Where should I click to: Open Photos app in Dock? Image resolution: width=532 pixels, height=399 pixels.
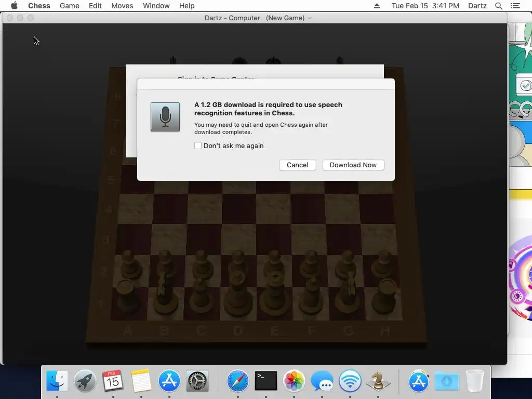click(294, 381)
